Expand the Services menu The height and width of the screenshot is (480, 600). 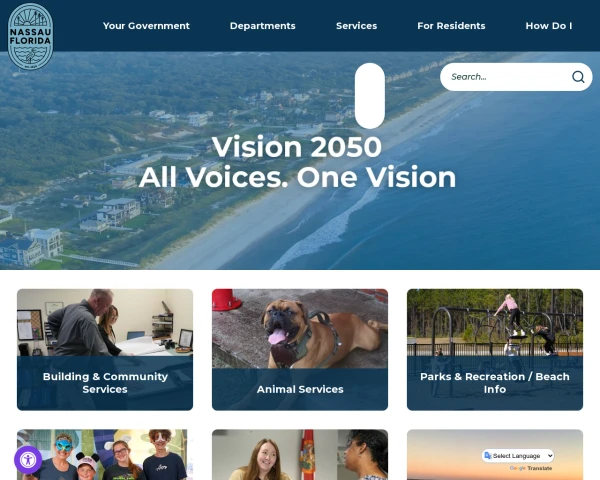pos(356,26)
